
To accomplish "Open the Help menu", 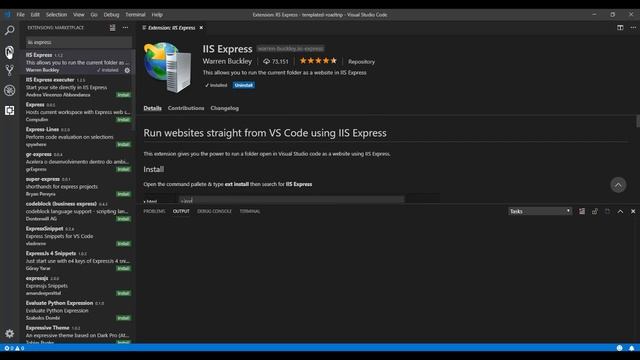I will [157, 15].
